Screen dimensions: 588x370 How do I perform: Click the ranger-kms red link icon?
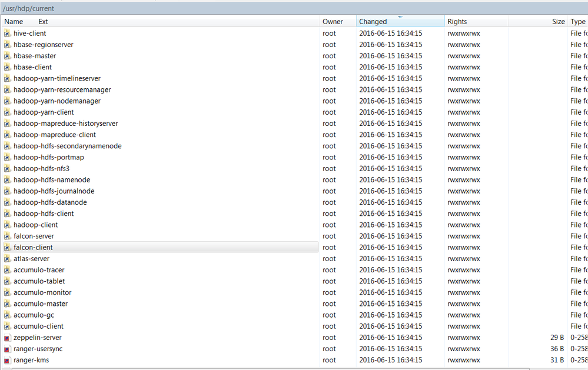coord(7,359)
